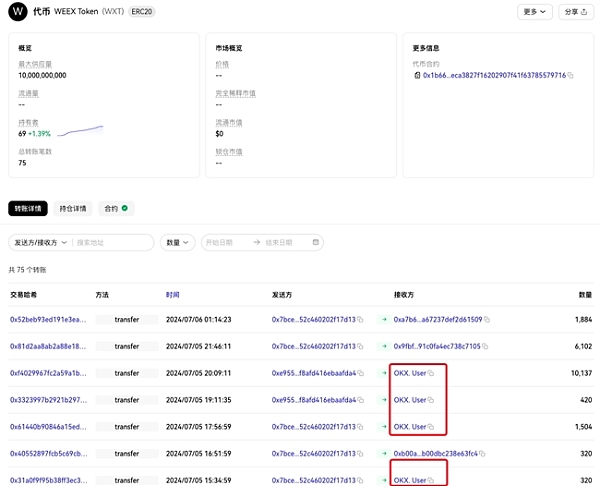Copy the token contract address 0x1b66
Viewport: 600px width, 486px height.
[571, 75]
